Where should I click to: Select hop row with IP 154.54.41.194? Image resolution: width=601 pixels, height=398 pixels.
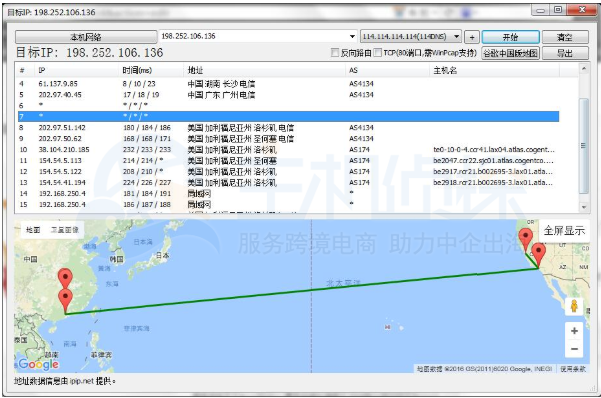pos(288,183)
